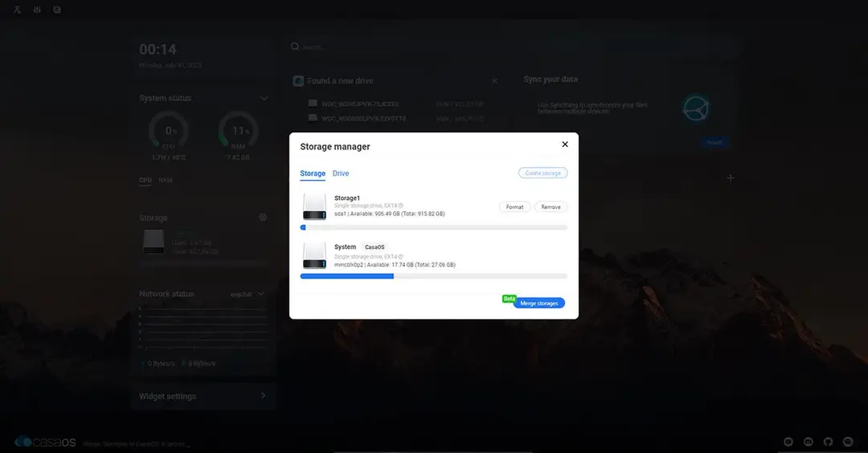The image size is (868, 453).
Task: Click the search magnifier icon on dashboard
Action: point(295,47)
